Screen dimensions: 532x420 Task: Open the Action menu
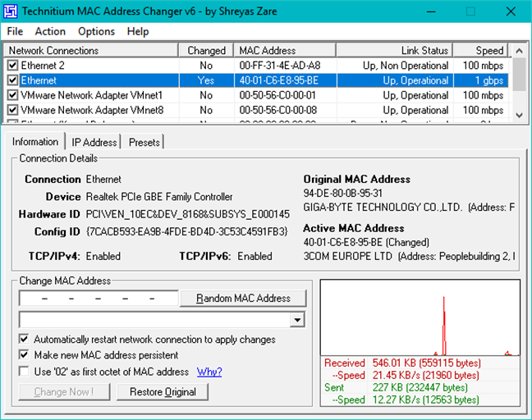pos(50,31)
